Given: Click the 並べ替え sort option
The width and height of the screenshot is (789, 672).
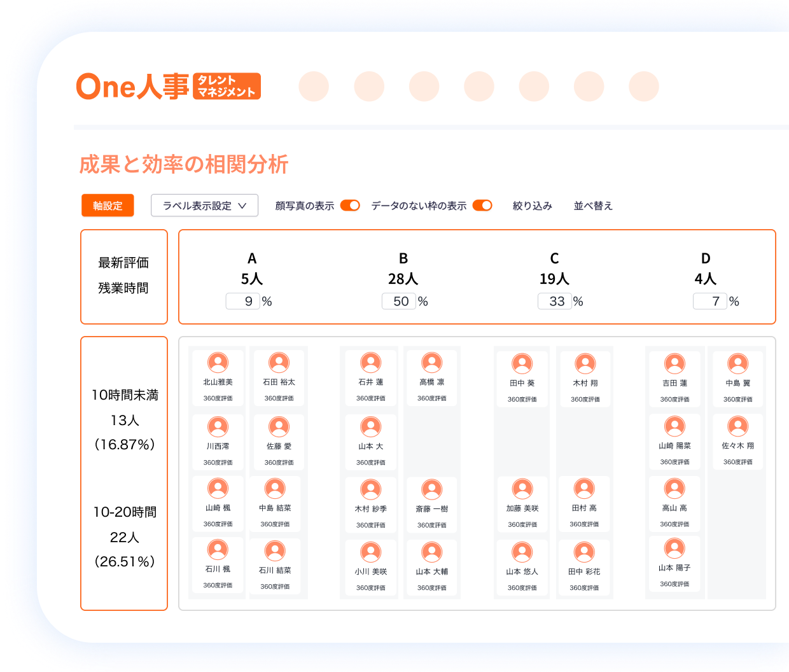Looking at the screenshot, I should point(593,206).
